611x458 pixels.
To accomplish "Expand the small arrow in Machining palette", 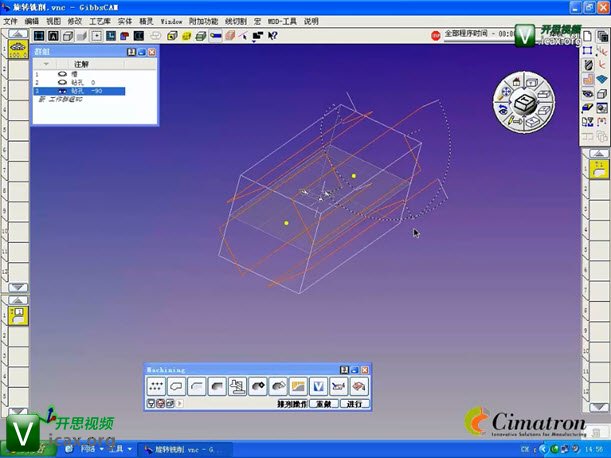I will [179, 403].
